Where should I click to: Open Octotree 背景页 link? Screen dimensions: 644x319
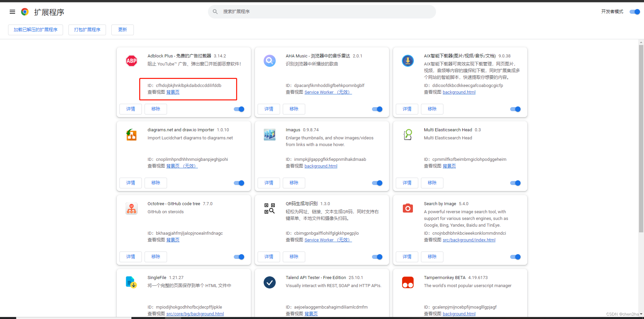(173, 240)
